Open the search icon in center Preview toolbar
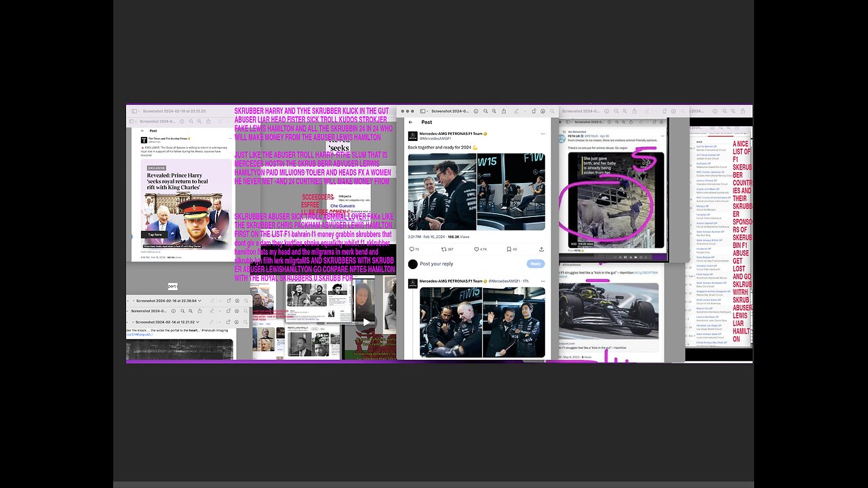Viewport: 868px width, 488px height. tap(552, 111)
